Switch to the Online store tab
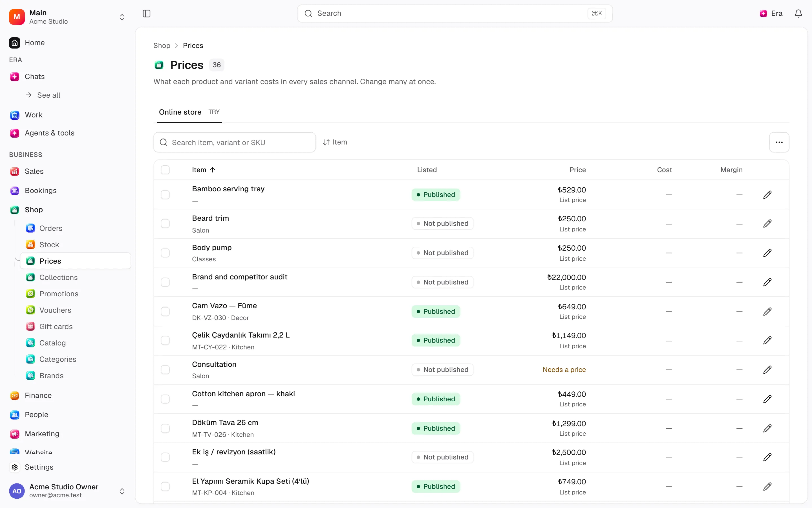The image size is (812, 508). tap(189, 112)
